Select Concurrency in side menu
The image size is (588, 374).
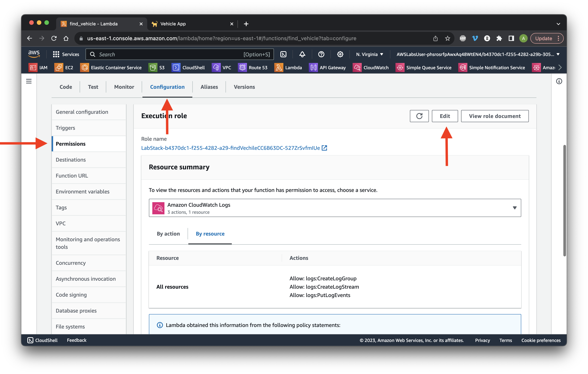[89, 263]
